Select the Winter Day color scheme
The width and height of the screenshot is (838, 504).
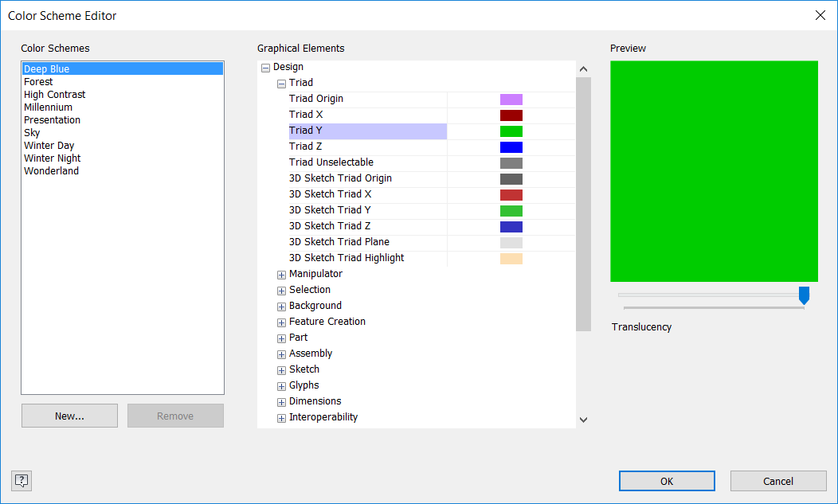coord(123,146)
